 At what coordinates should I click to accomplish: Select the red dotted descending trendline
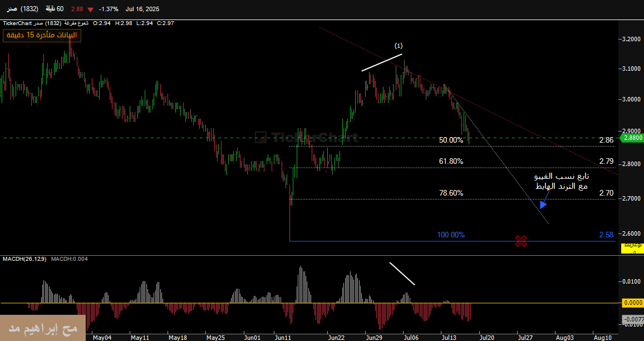tap(468, 101)
